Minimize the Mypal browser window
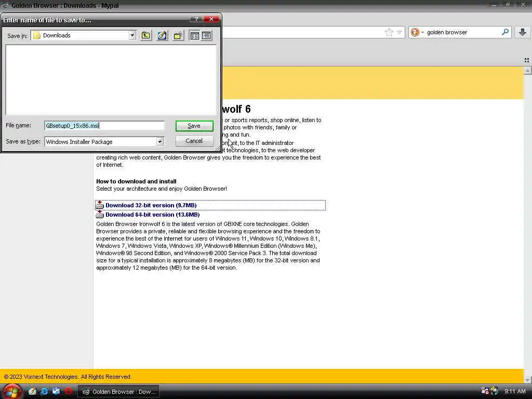532x399 pixels. click(x=494, y=5)
